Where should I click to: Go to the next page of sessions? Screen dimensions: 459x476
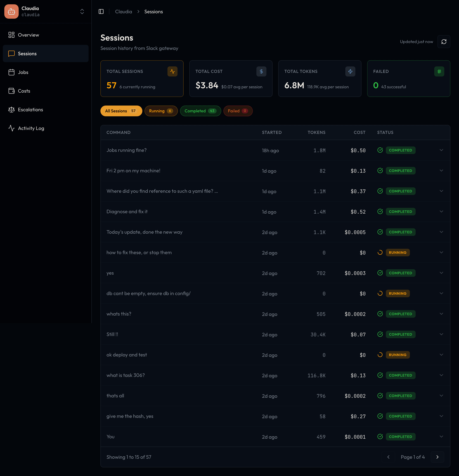(437, 457)
